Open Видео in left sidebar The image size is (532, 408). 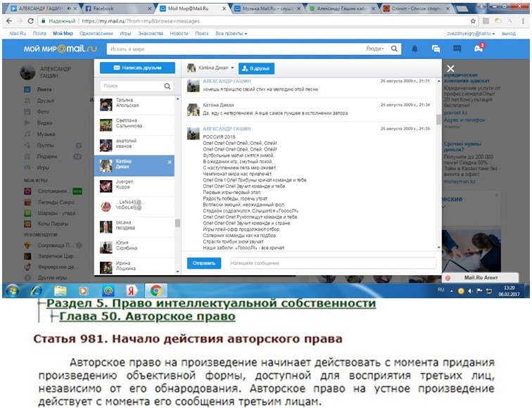(x=44, y=123)
